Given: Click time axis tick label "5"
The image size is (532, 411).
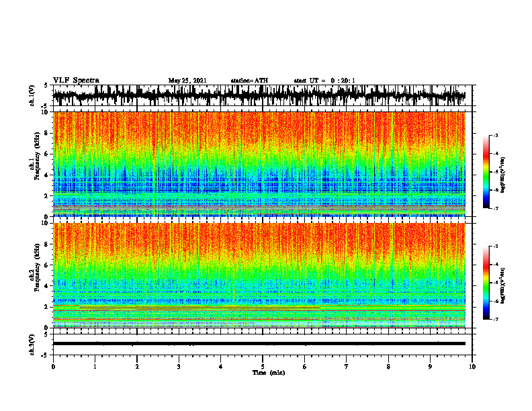Looking at the screenshot, I should point(263,367).
